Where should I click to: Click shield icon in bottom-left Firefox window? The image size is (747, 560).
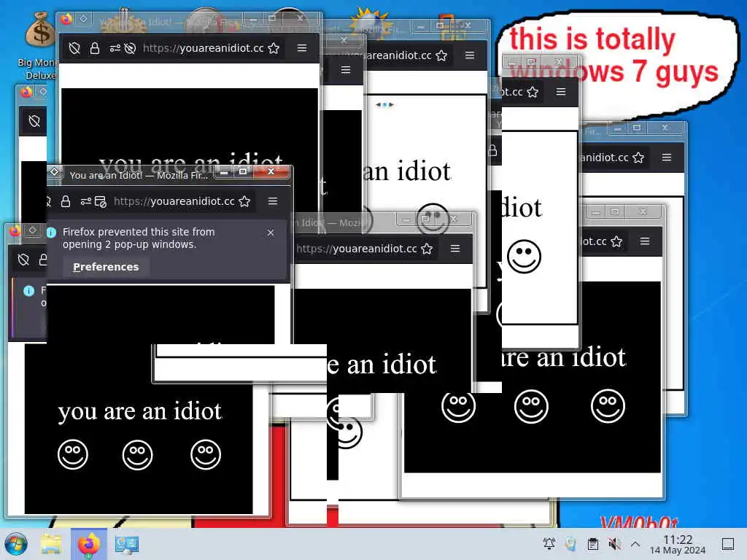click(23, 260)
